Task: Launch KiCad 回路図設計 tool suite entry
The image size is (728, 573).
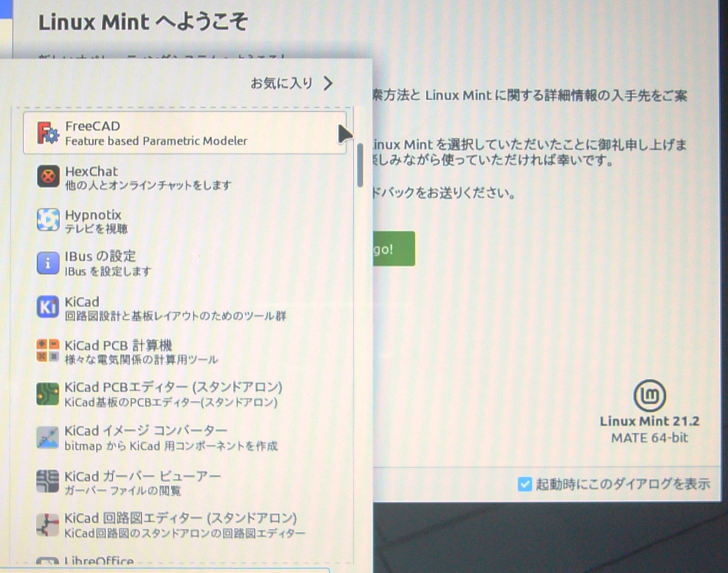Action: (x=185, y=307)
